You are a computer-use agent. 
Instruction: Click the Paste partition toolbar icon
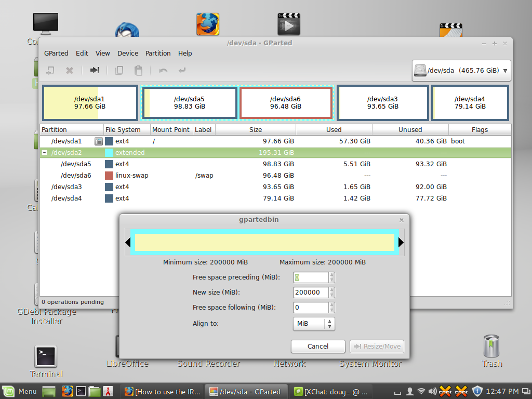138,71
